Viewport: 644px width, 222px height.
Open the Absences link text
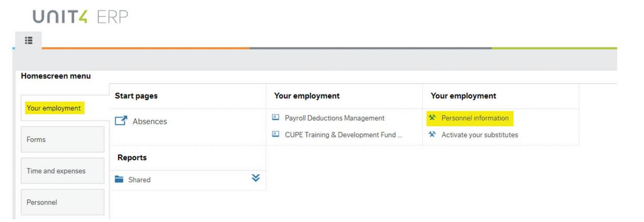[149, 121]
